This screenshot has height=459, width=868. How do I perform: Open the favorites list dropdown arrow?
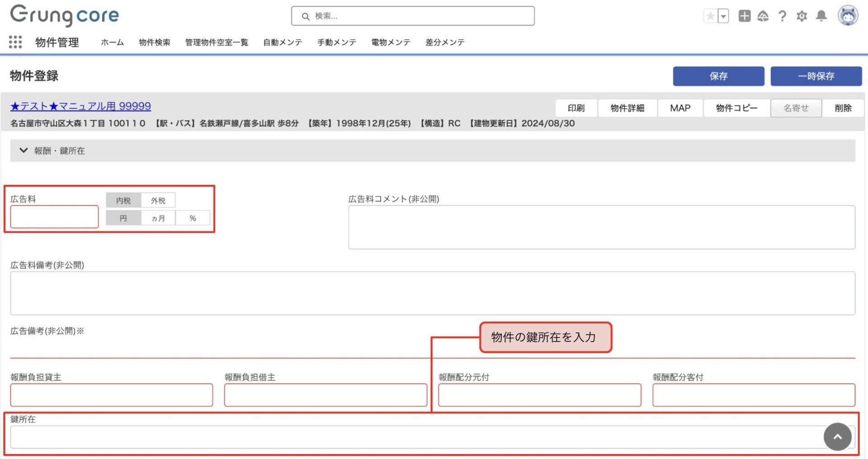[723, 16]
